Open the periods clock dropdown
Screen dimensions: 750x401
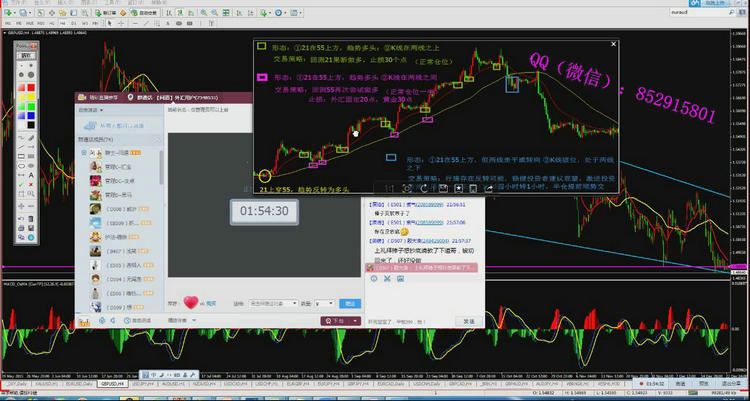coord(280,13)
